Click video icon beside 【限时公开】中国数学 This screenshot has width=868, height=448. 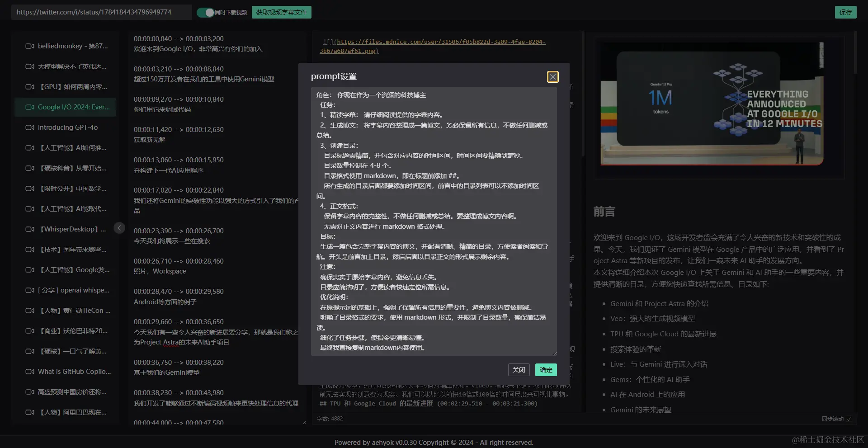pos(30,189)
